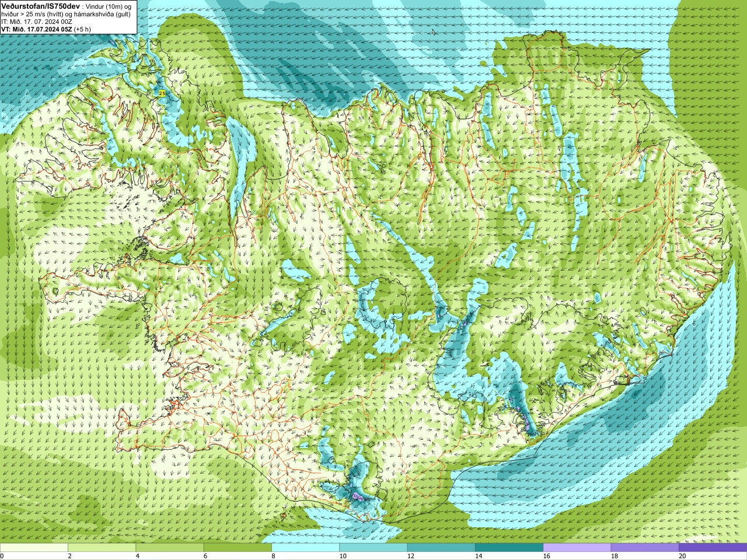Click the legend label 16
747x560 pixels.
tap(546, 556)
